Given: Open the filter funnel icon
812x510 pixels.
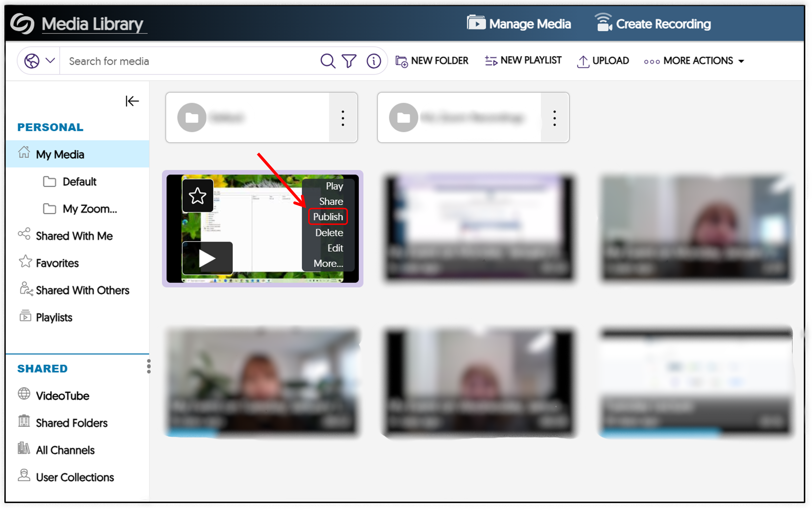Looking at the screenshot, I should coord(349,61).
